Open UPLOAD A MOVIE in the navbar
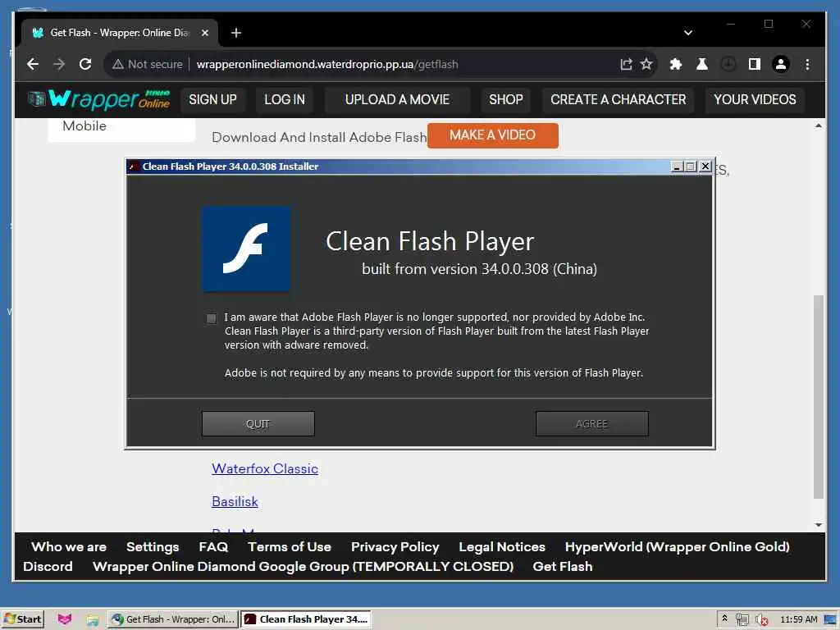 [397, 99]
